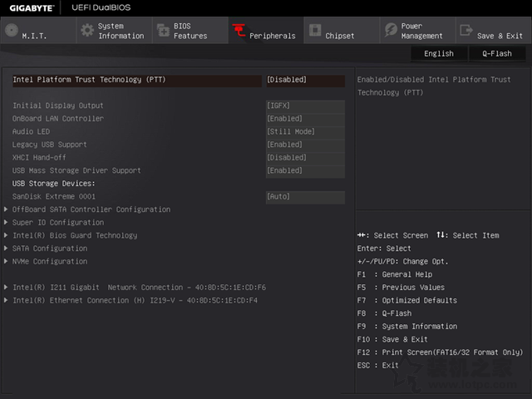Expand NVMe Configuration submenu

tap(50, 261)
